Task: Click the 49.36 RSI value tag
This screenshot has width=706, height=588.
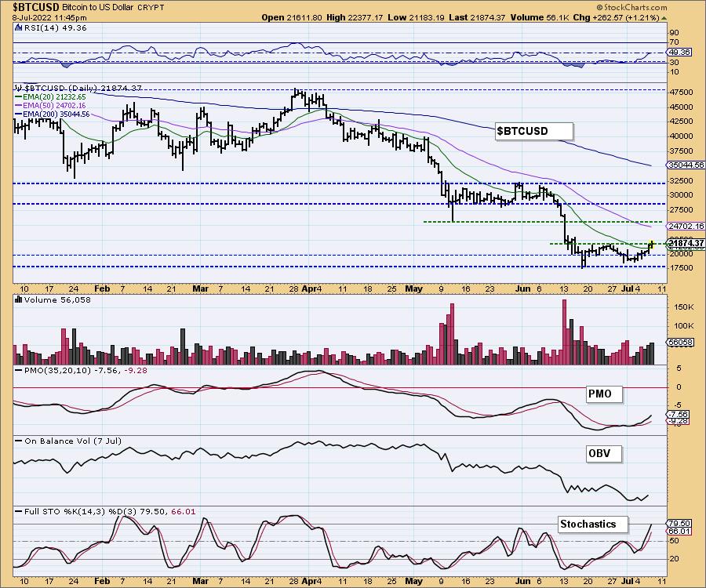Action: 679,53
